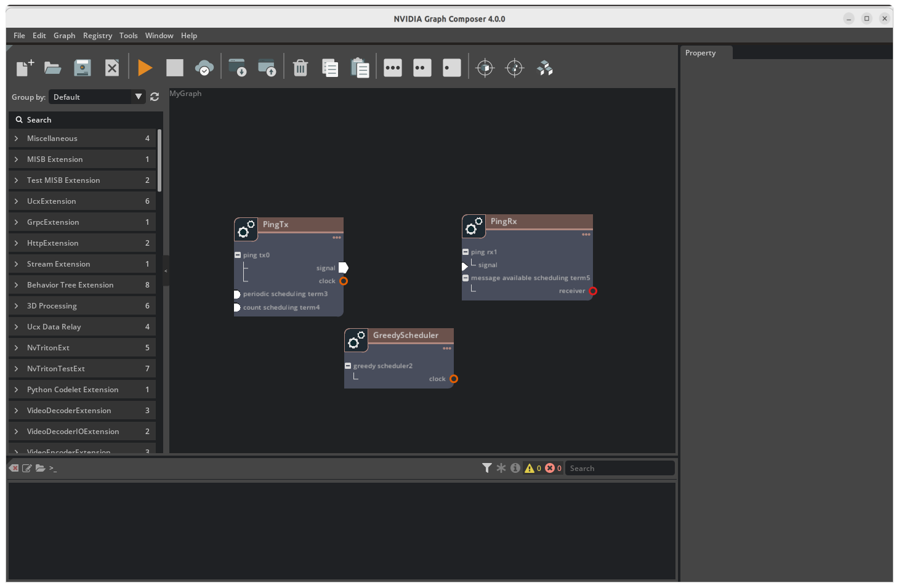Click the GreedyScheduler node title
The height and width of the screenshot is (588, 899).
tap(406, 335)
